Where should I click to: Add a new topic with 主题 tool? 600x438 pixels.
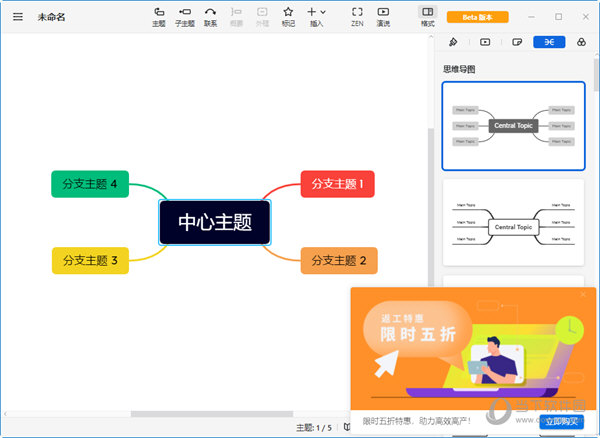tap(159, 16)
